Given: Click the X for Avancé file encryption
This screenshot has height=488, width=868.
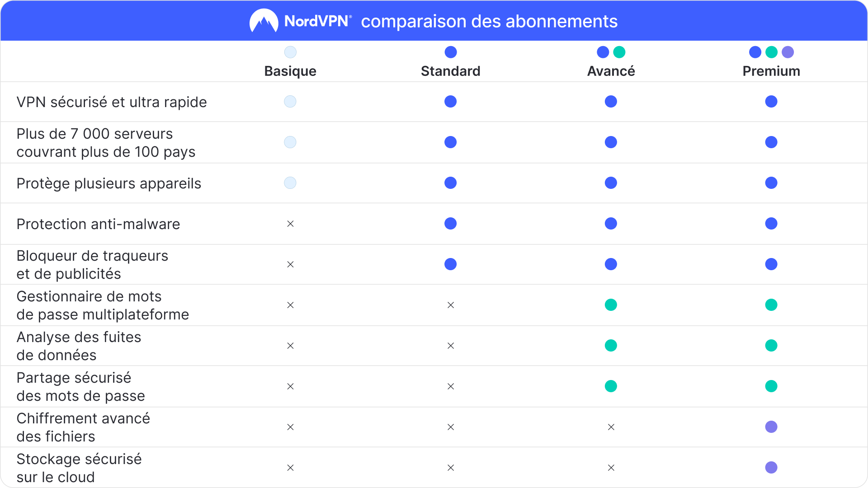Looking at the screenshot, I should pyautogui.click(x=611, y=427).
